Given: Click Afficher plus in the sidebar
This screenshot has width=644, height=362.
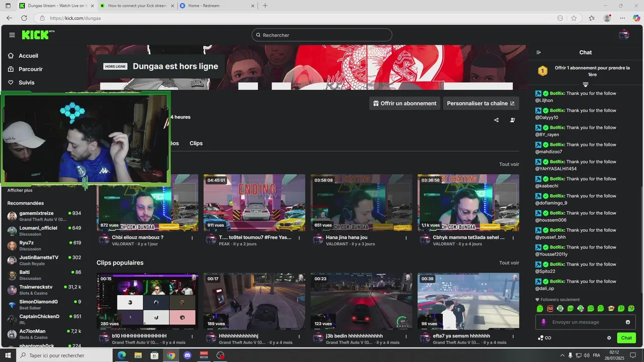Looking at the screenshot, I should pyautogui.click(x=20, y=191).
